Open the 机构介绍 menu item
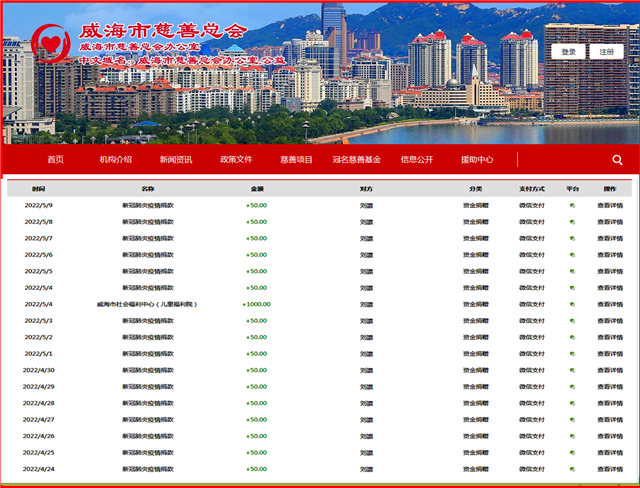This screenshot has height=488, width=640. pos(116,160)
